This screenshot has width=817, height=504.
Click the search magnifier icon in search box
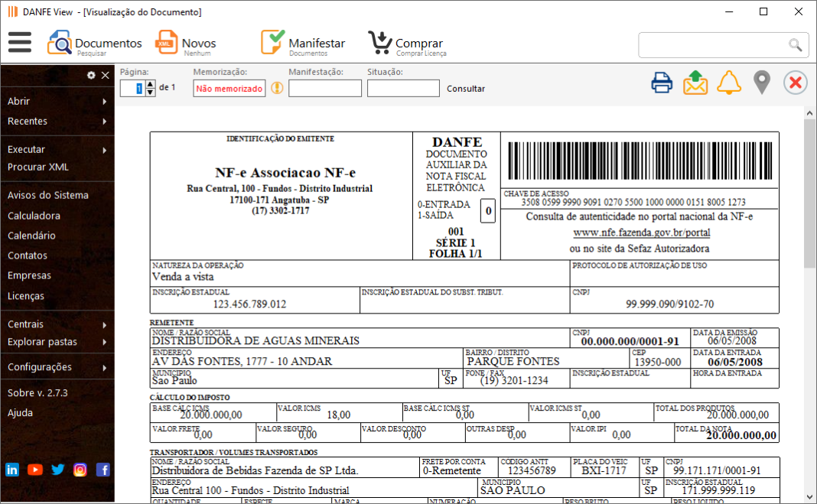(x=796, y=45)
